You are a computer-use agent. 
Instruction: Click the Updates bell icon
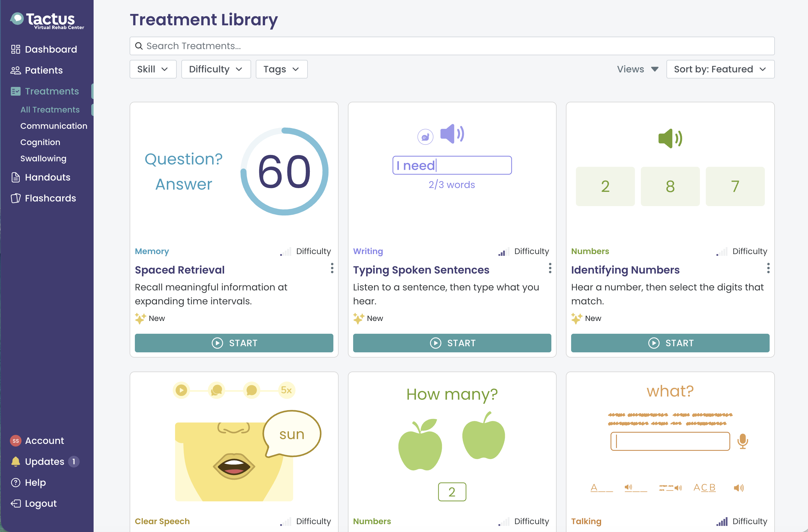tap(16, 461)
